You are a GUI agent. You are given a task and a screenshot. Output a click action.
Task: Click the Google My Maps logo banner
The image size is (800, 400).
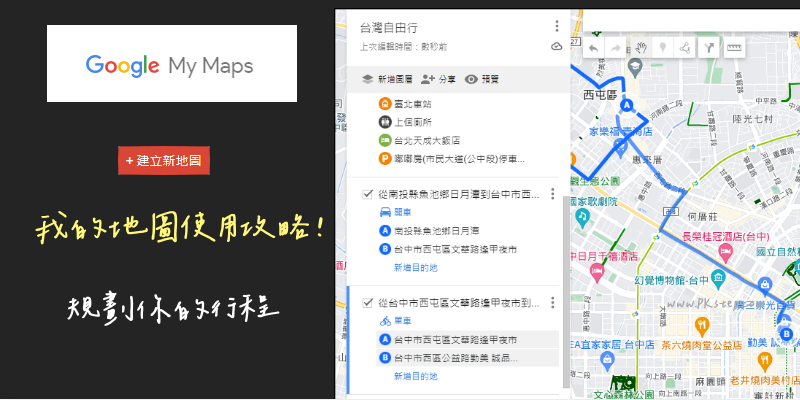pyautogui.click(x=172, y=63)
